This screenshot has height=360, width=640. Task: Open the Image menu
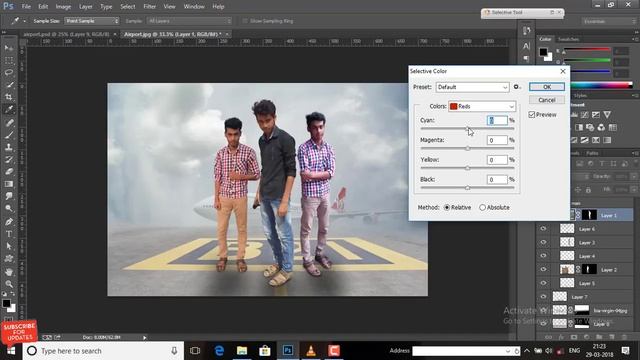click(x=63, y=7)
